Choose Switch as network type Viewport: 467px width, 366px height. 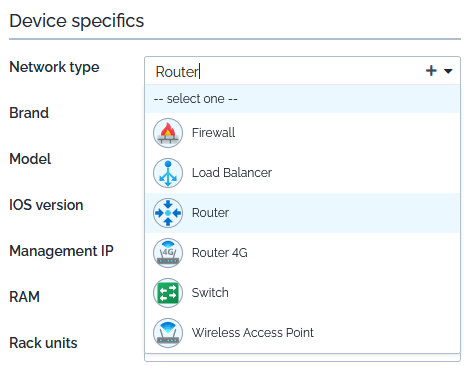point(302,293)
